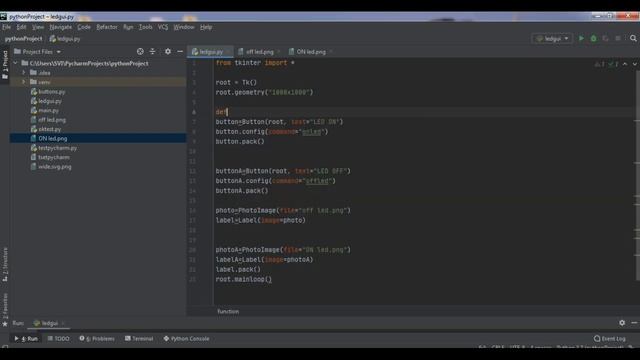
Task: Place cursor on root.mainloop() line
Action: click(x=244, y=280)
